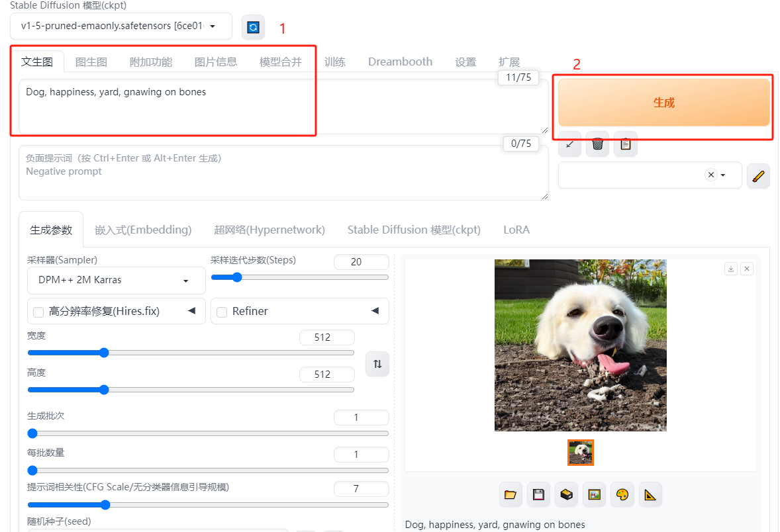The image size is (780, 532).
Task: Click the 高度 slider handle
Action: pyautogui.click(x=104, y=390)
